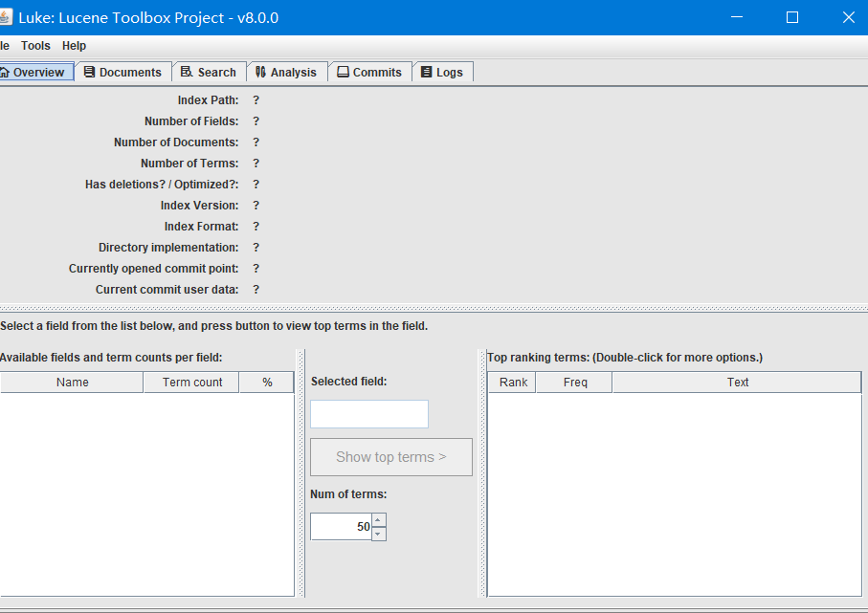
Task: Open the Help menu
Action: point(74,46)
